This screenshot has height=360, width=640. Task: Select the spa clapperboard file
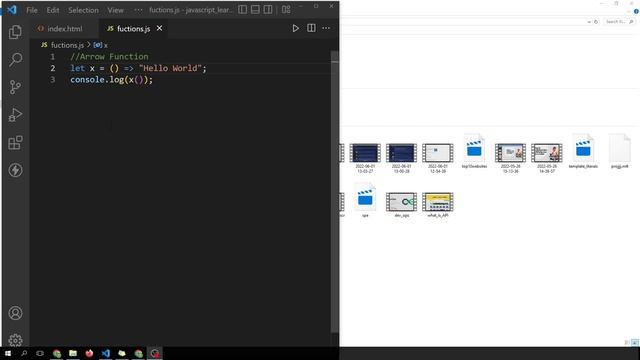[x=365, y=200]
